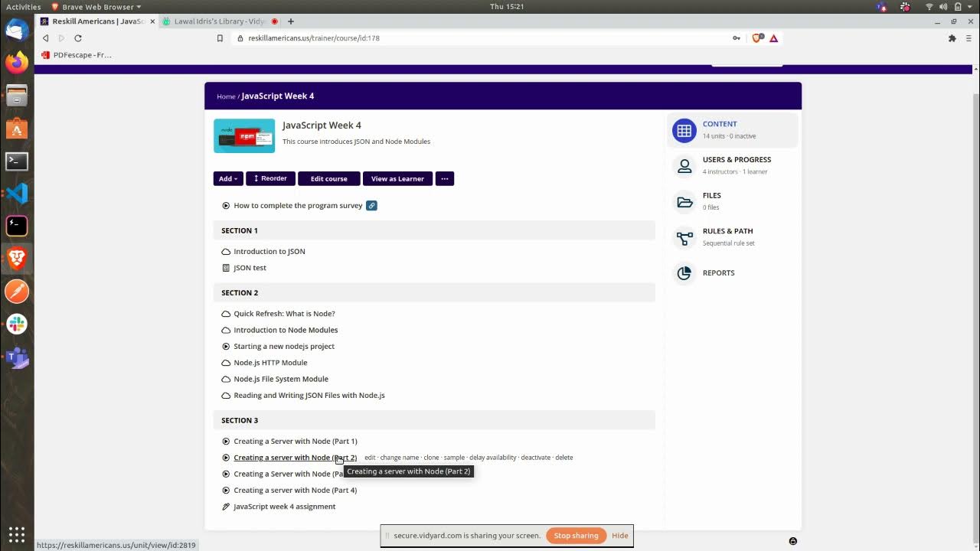Open Reading and Writing JSON Files unit
Image resolution: width=980 pixels, height=551 pixels.
click(309, 396)
